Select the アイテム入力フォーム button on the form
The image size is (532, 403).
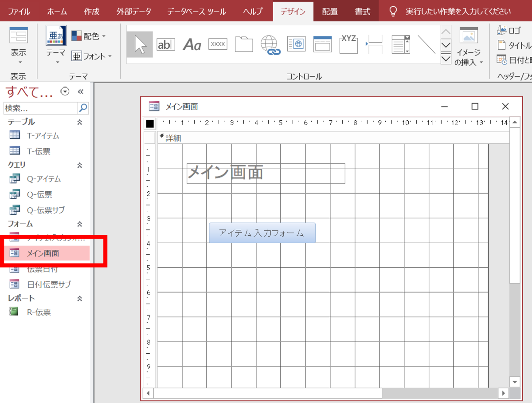(262, 233)
